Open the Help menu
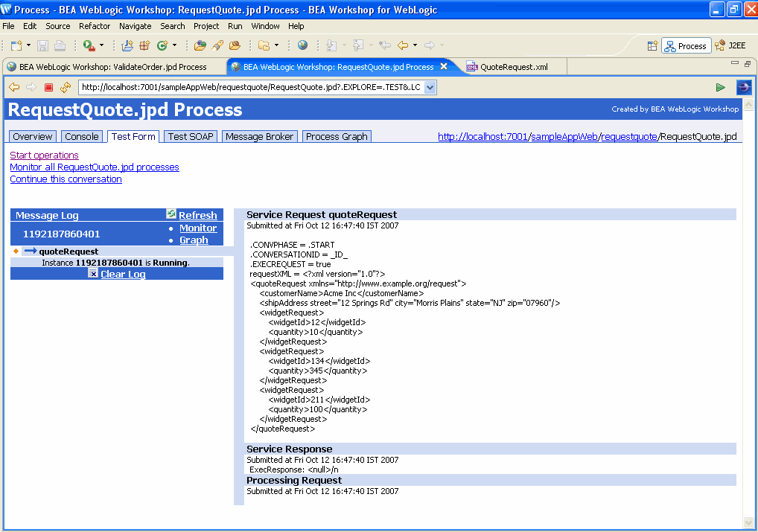The height and width of the screenshot is (532, 758). [x=296, y=26]
